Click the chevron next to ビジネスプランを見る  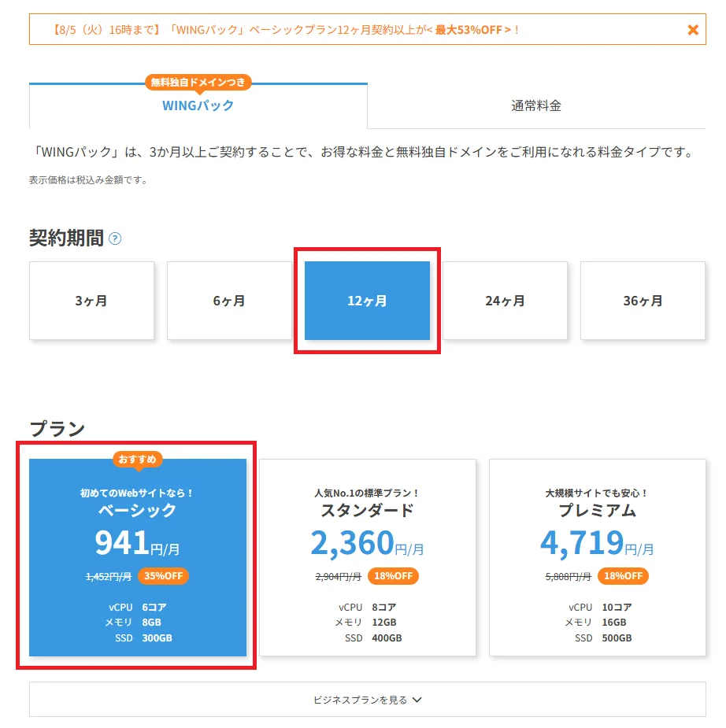pos(417,699)
